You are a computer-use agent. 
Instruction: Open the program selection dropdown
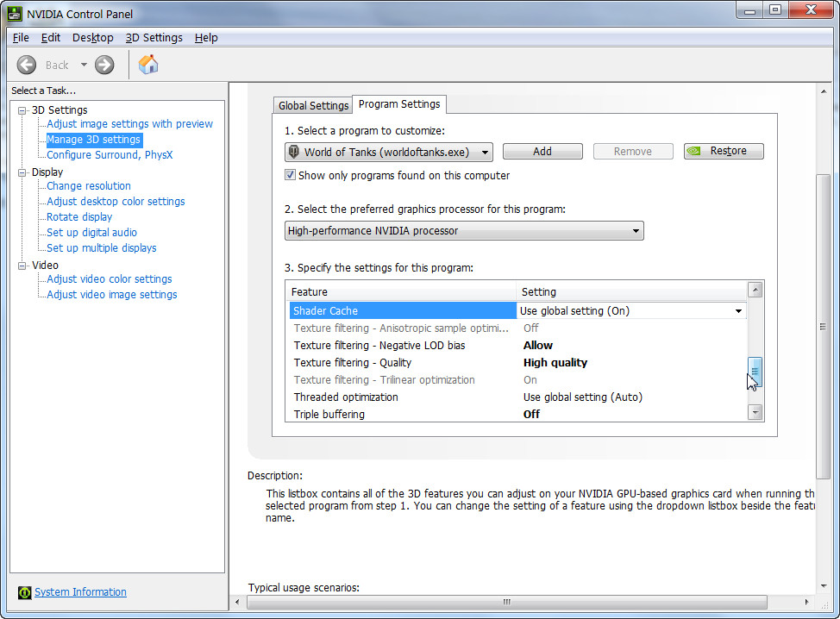(x=389, y=152)
